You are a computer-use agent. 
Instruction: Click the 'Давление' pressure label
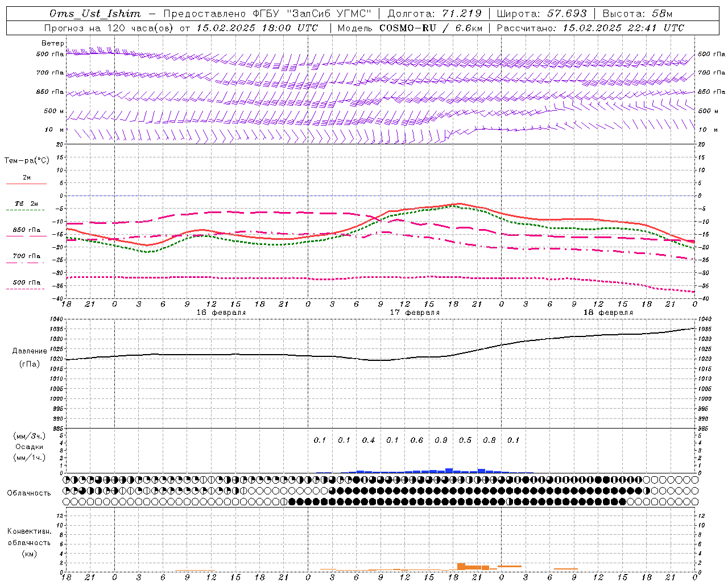click(x=30, y=351)
